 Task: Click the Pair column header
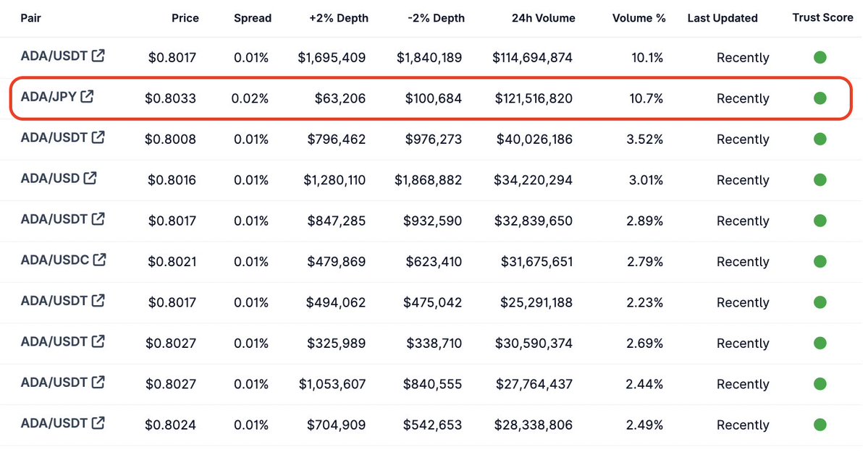click(31, 17)
